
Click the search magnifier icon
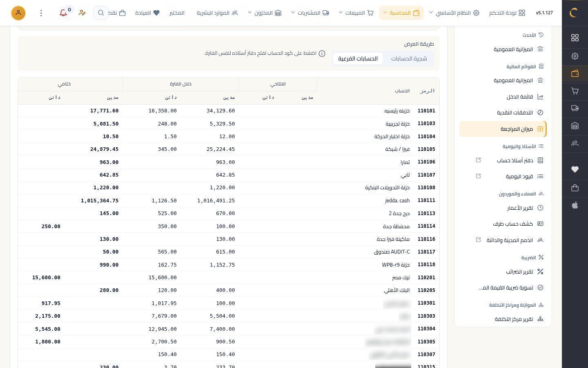point(101,13)
